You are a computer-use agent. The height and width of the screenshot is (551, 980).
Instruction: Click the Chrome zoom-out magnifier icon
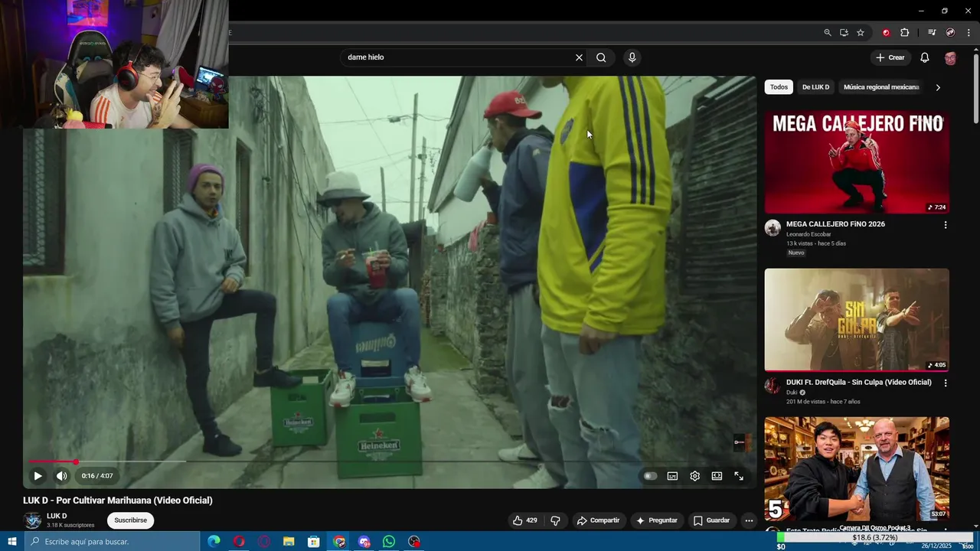827,32
